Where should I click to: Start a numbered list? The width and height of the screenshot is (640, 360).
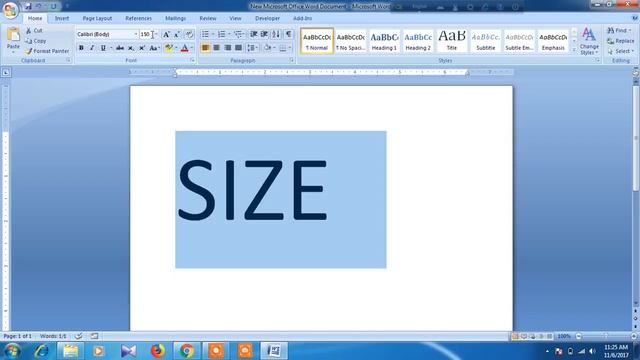(x=222, y=34)
